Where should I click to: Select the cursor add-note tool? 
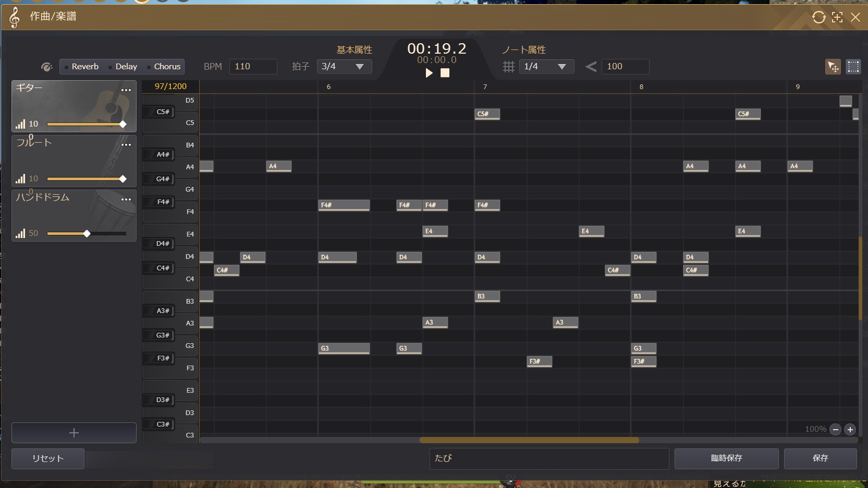pos(833,67)
